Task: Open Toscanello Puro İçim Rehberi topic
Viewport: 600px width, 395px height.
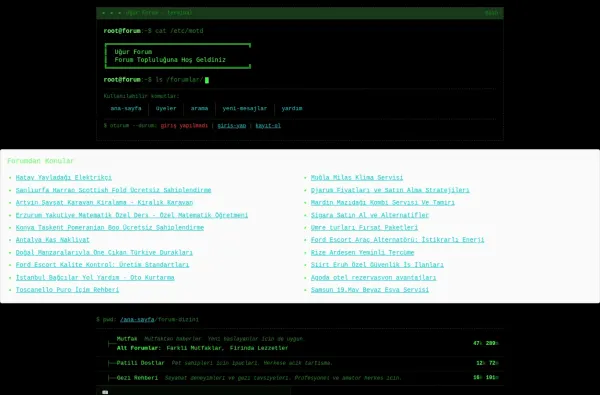Action: pos(67,290)
